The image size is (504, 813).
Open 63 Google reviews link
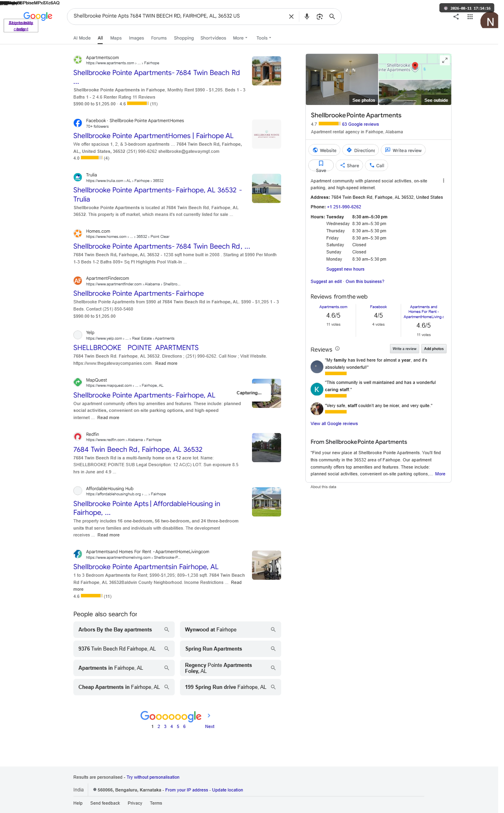(360, 124)
